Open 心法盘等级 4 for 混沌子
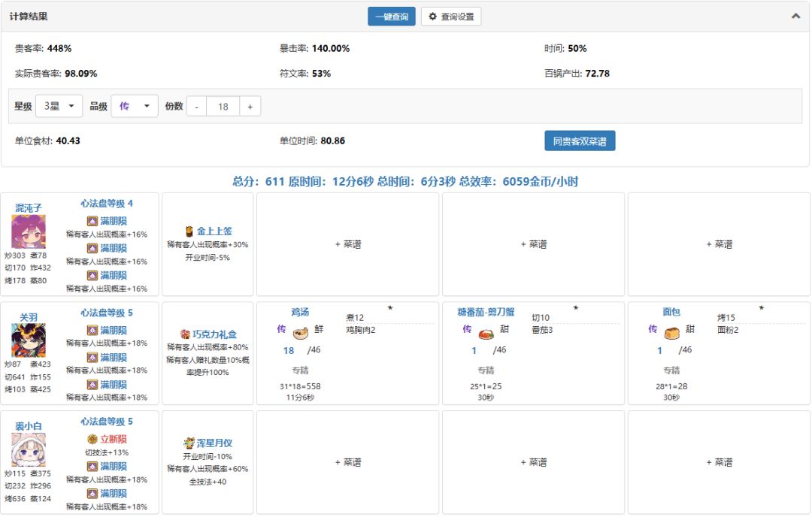The image size is (812, 517). (107, 204)
